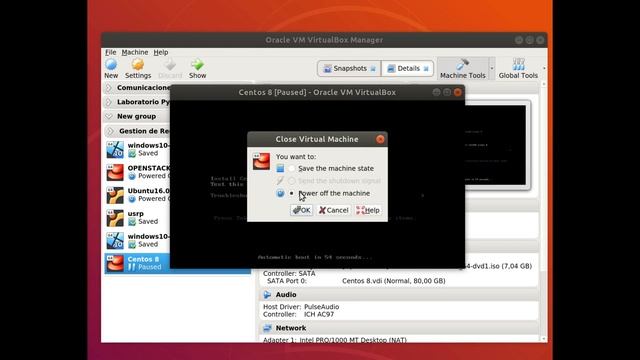Viewport: 640px width, 360px height.
Task: Click the Controller: SATA text
Action: pos(289,273)
